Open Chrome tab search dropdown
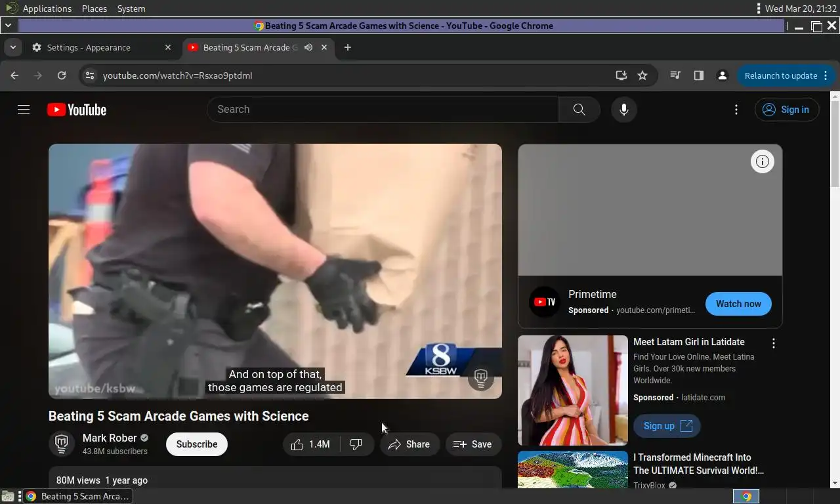Screen dimensions: 840x504 click(x=13, y=47)
